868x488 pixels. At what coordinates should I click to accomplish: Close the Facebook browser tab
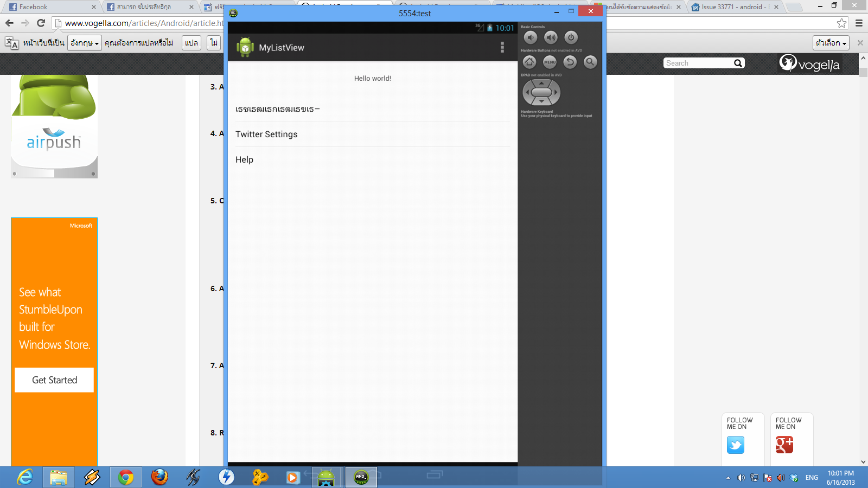94,7
